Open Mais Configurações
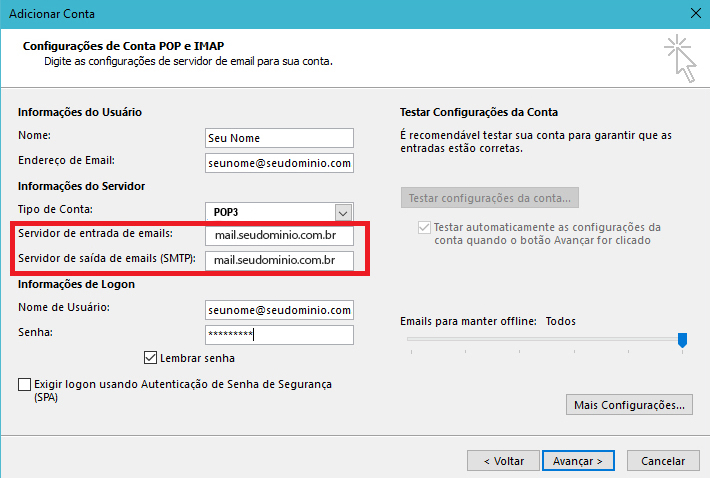The image size is (710, 478). point(628,405)
